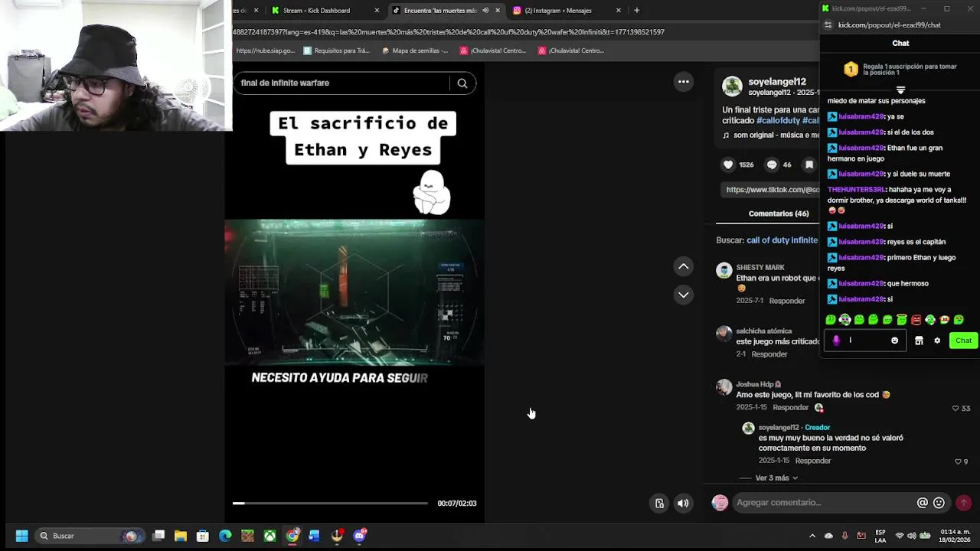Go to next video with down arrow
The image size is (980, 551).
click(684, 295)
